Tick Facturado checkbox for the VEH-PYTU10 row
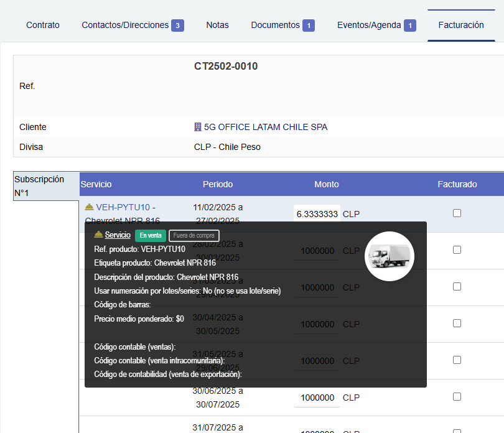Image resolution: width=504 pixels, height=433 pixels. coord(457,213)
